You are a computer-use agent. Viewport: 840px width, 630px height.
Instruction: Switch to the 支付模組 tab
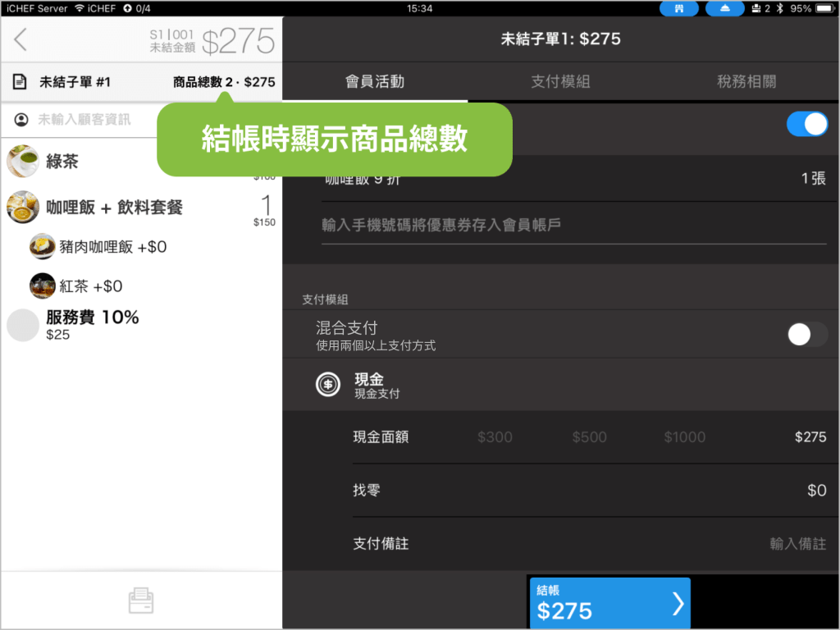click(x=560, y=82)
